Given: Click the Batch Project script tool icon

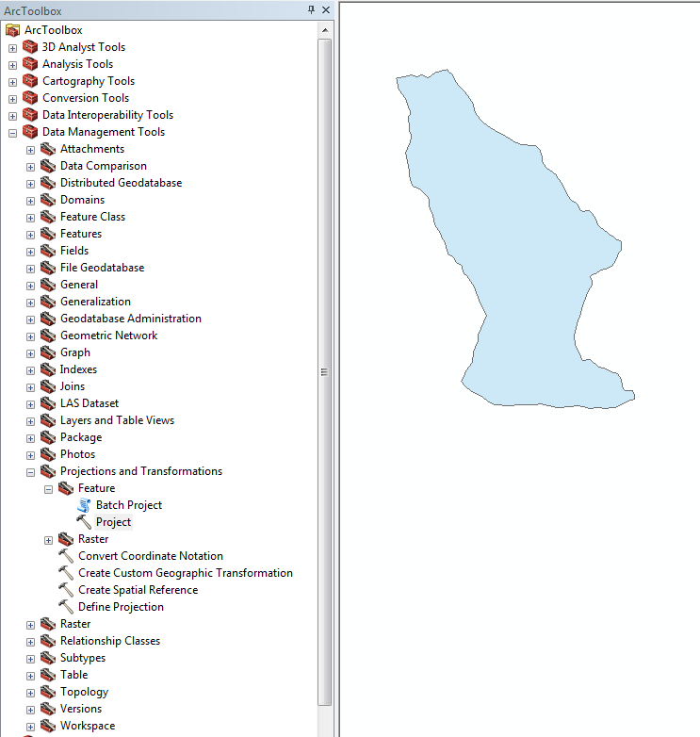Looking at the screenshot, I should click(x=84, y=505).
